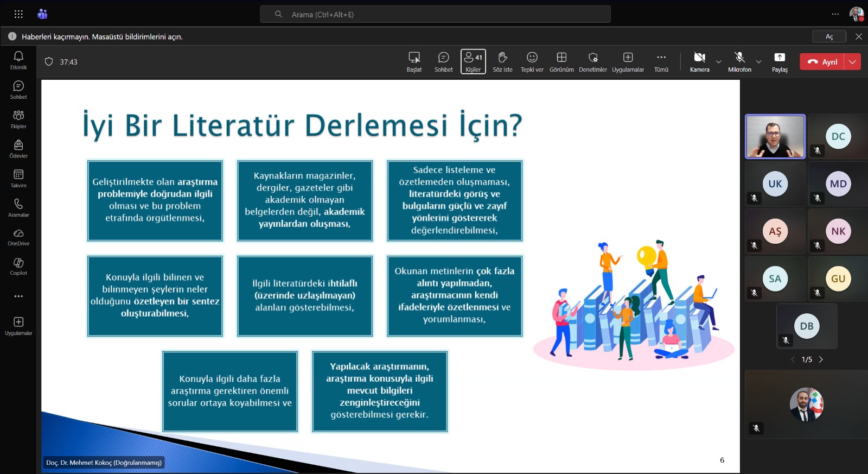Raise hand with Söz iste
868x474 pixels.
coord(502,61)
